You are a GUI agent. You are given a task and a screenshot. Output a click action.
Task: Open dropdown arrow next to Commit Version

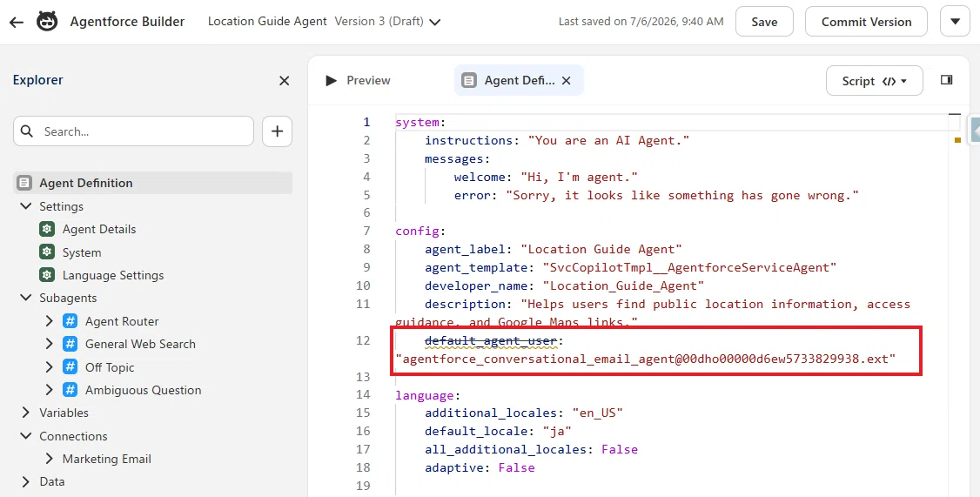pos(955,22)
